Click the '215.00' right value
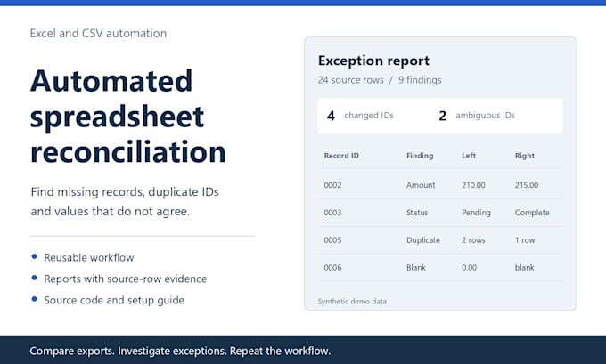 tap(527, 185)
